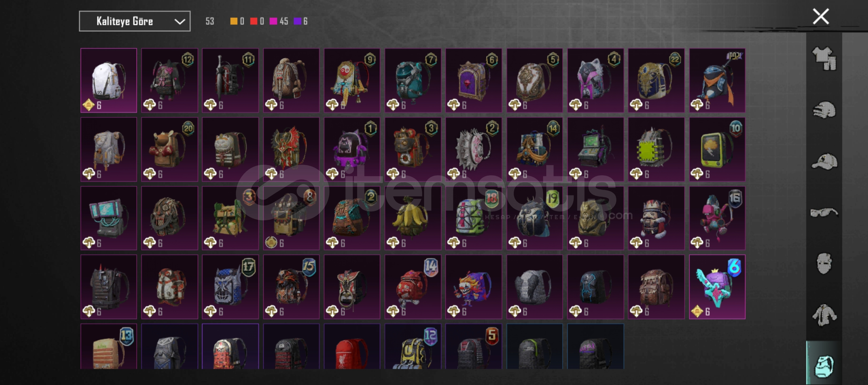Choose the red Liverpool backpack skin
Image resolution: width=868 pixels, height=385 pixels.
pyautogui.click(x=352, y=346)
